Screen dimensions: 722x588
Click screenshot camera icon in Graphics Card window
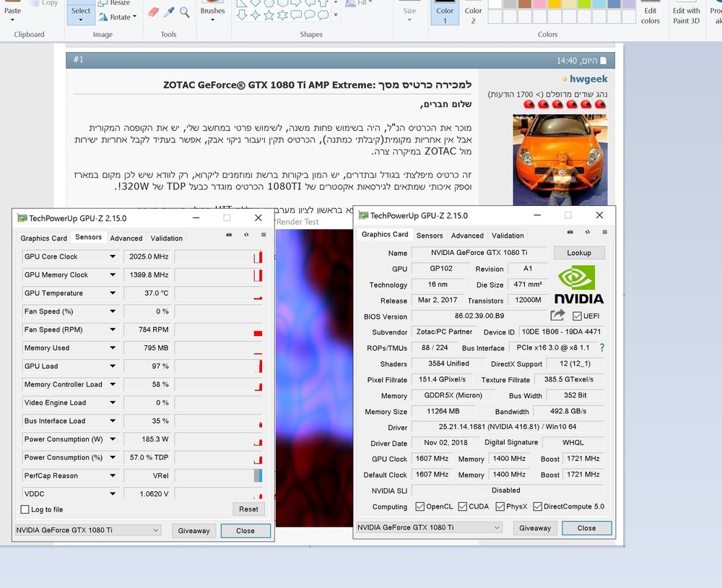(570, 232)
